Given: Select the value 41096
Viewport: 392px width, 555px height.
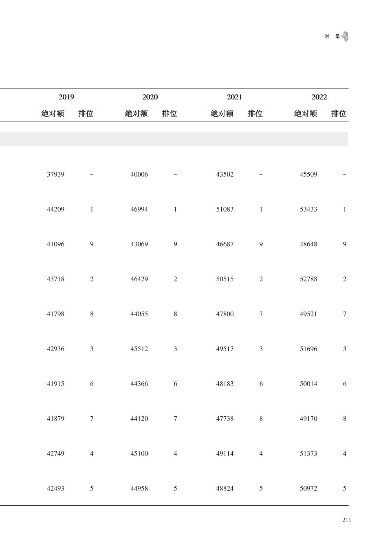Looking at the screenshot, I should click(55, 244).
